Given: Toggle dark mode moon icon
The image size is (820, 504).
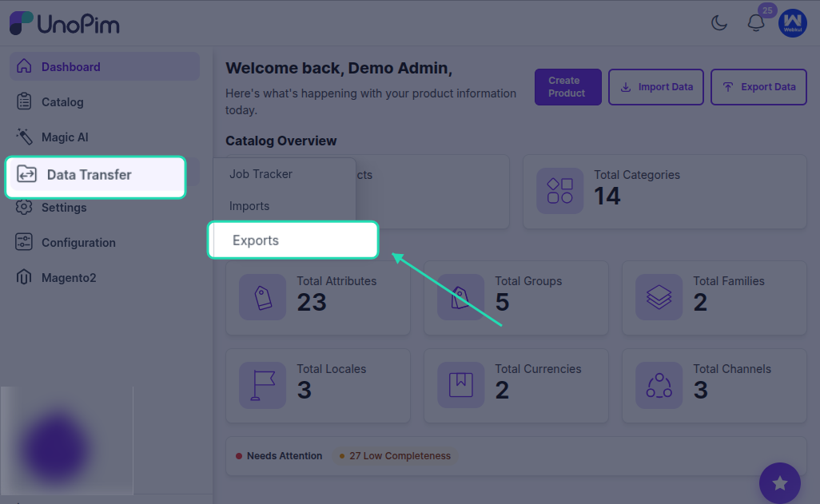Looking at the screenshot, I should (x=719, y=23).
